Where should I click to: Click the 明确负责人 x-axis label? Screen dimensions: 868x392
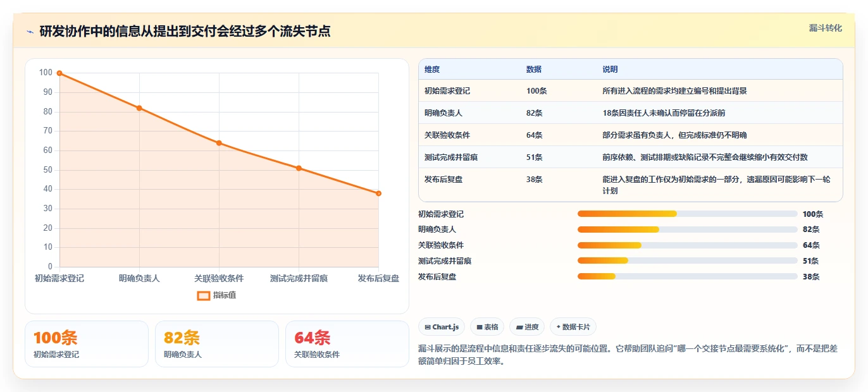tap(139, 278)
